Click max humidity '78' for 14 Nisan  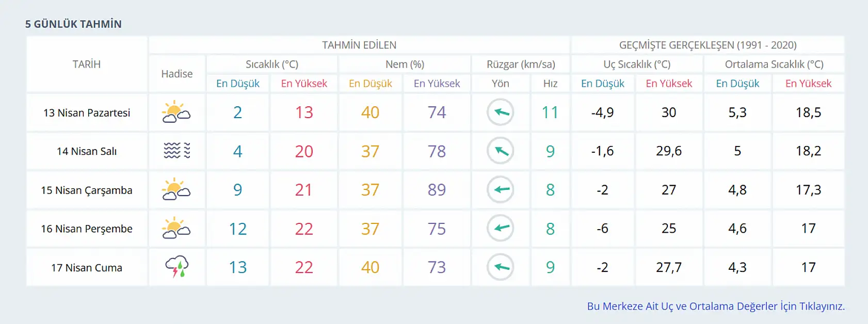click(x=437, y=151)
